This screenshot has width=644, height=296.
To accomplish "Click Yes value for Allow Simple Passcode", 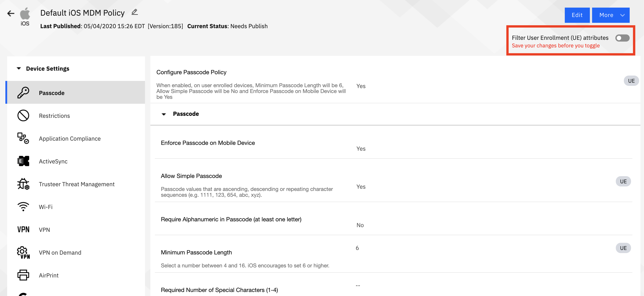I will tap(361, 187).
